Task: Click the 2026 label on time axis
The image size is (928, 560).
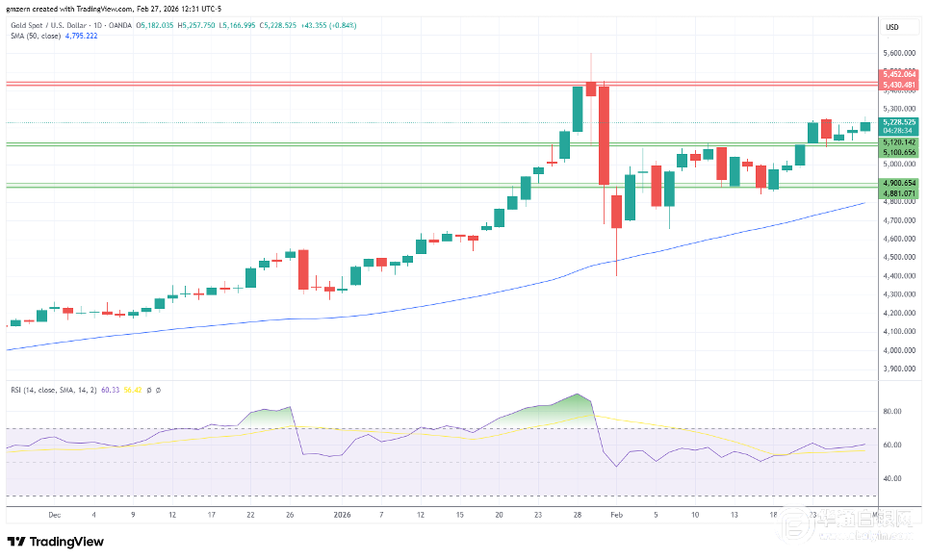Action: coord(344,515)
